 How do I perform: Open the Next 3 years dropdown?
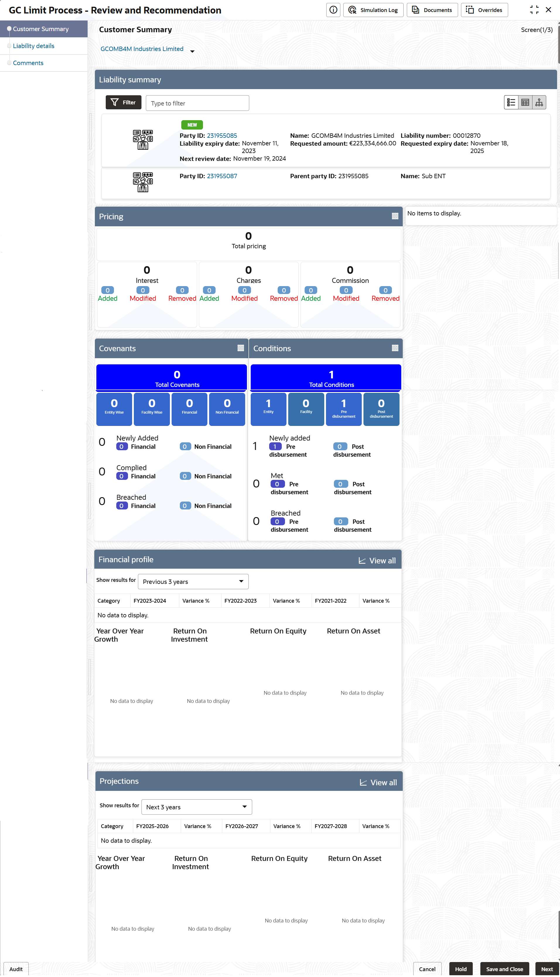point(197,806)
